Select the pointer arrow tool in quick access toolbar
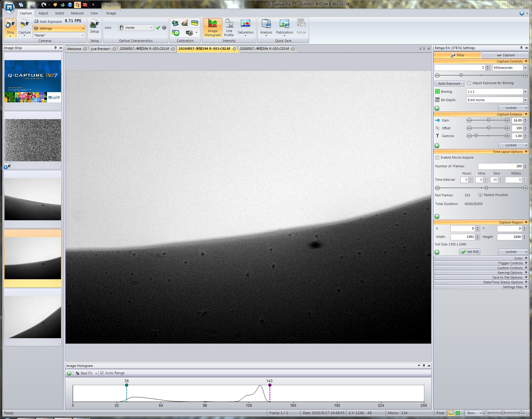532x419 pixels. [77, 4]
